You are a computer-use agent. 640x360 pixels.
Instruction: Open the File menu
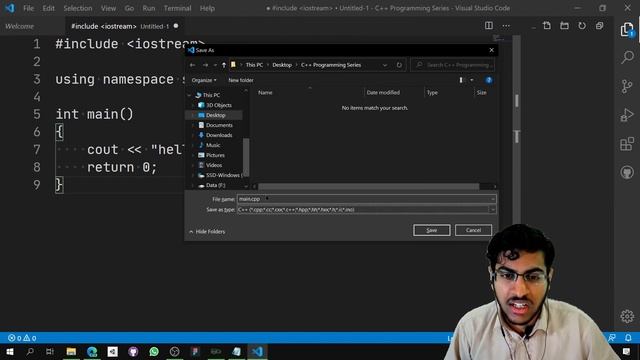tap(29, 8)
